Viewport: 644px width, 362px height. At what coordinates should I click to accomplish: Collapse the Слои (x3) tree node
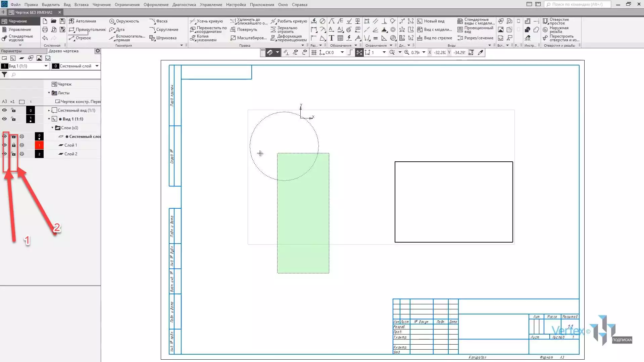pyautogui.click(x=52, y=128)
